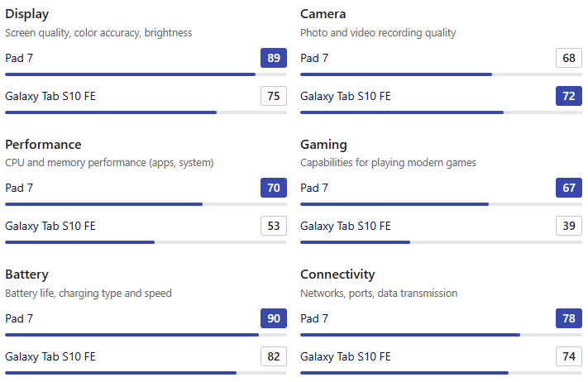Click Galaxy Tab S10 FE label under Display
Image resolution: width=588 pixels, height=382 pixels.
coord(50,97)
